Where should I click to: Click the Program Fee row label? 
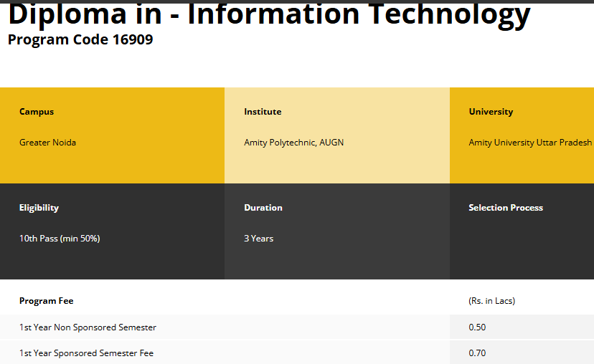(46, 301)
